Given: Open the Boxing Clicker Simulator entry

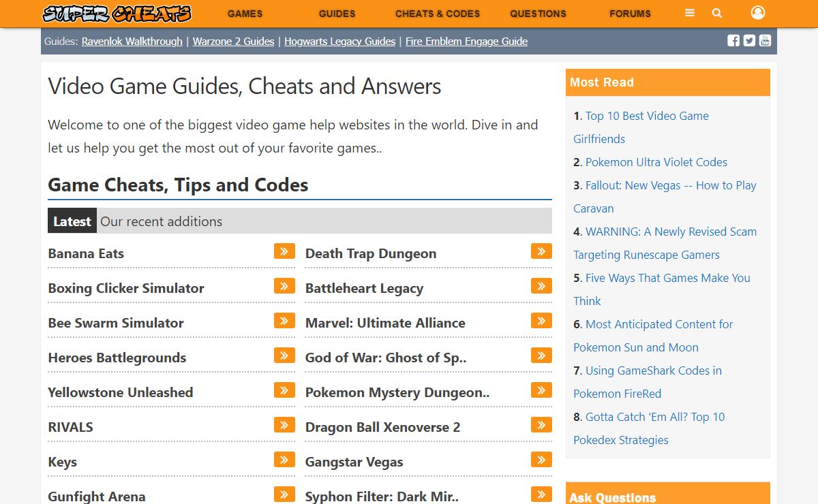Looking at the screenshot, I should 126,288.
